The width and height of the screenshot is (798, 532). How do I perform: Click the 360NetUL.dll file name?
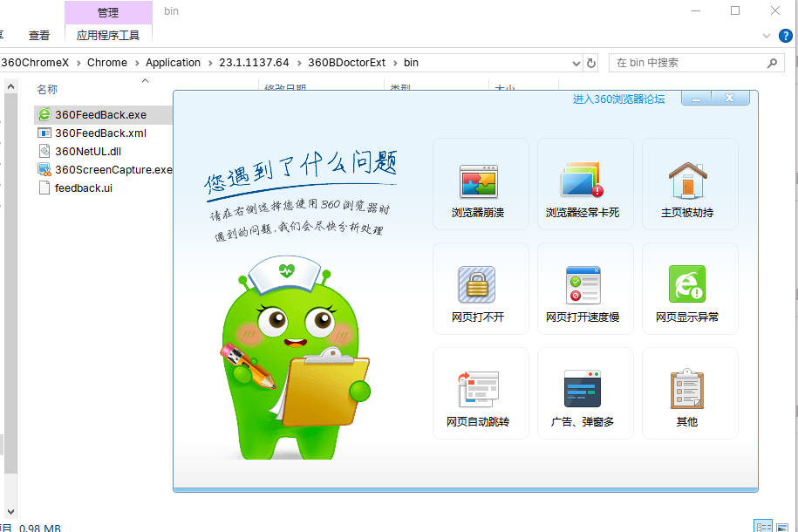88,151
